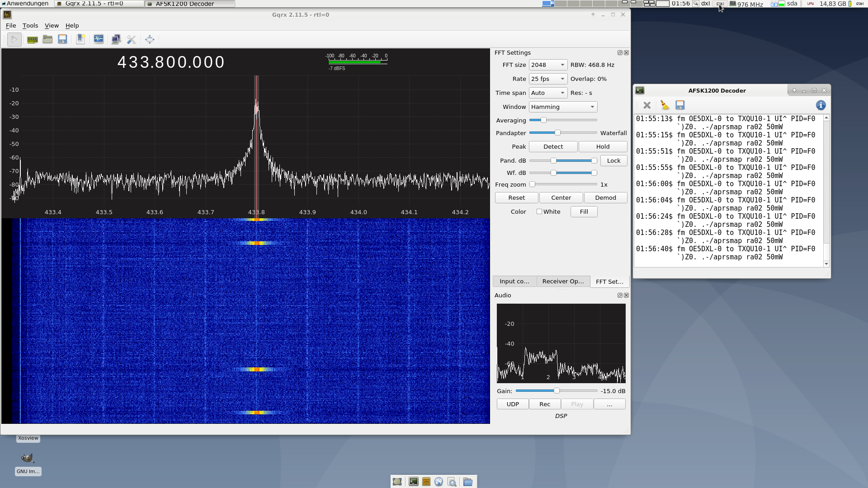Open the brown file manager icon in the dock
Viewport: 868px width, 488px height.
tap(426, 482)
